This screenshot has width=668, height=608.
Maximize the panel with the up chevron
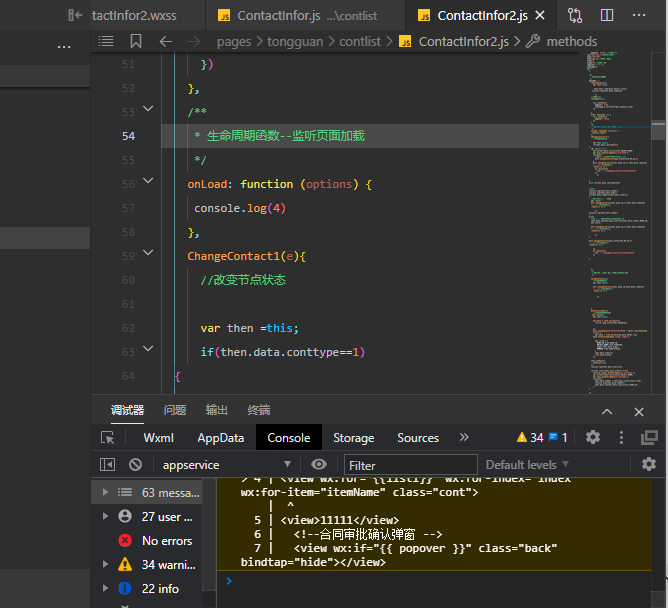pyautogui.click(x=607, y=412)
